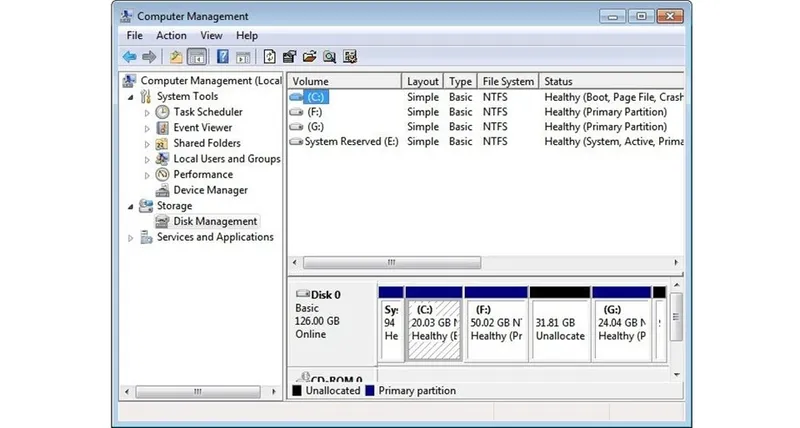The width and height of the screenshot is (800, 428).
Task: Select the Performance icon in tree
Action: click(x=162, y=174)
